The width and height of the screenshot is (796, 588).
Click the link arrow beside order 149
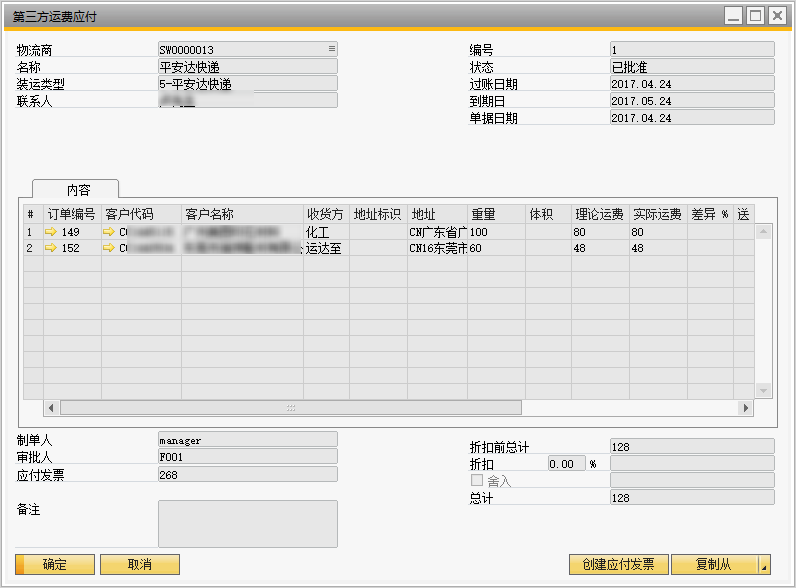[x=51, y=232]
